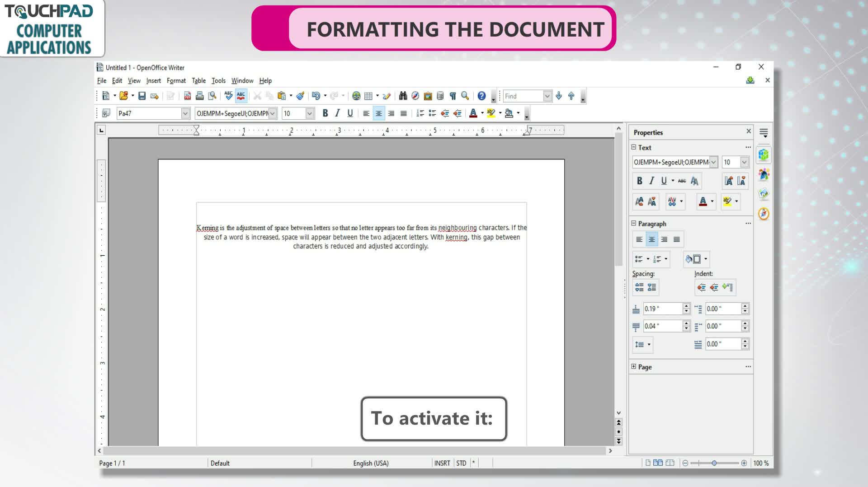
Task: Click the Find text input field
Action: click(x=523, y=96)
